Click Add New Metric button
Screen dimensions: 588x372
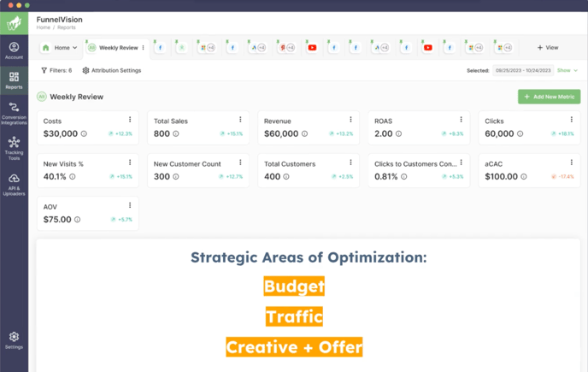tap(549, 97)
